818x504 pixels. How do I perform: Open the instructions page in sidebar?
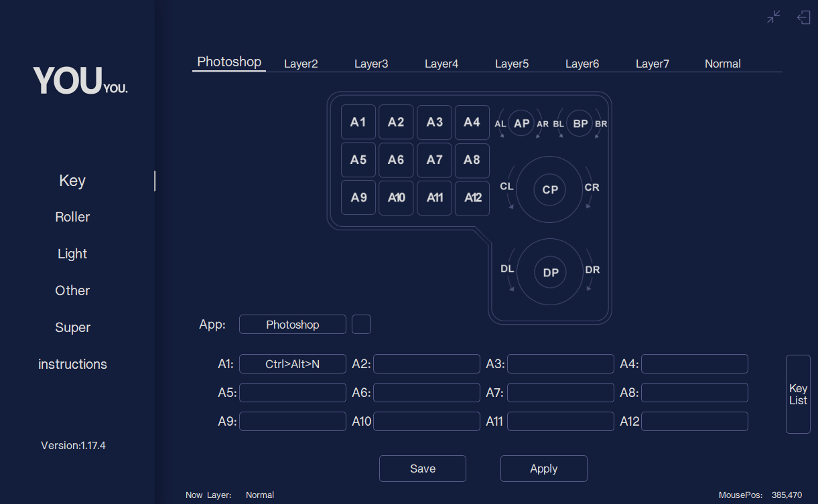(72, 364)
